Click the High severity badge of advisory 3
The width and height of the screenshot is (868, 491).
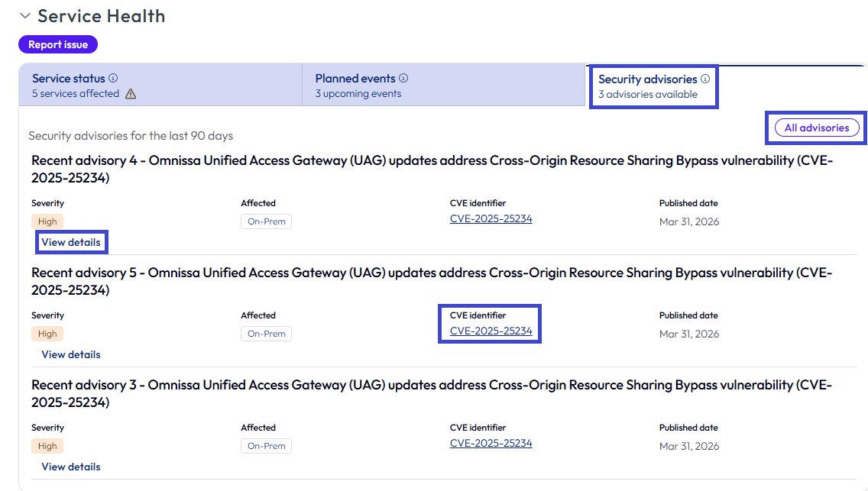coord(47,446)
